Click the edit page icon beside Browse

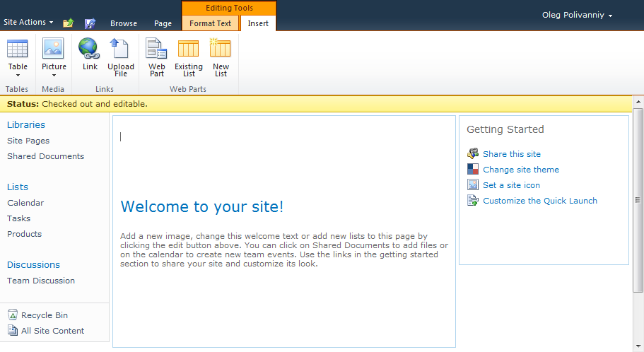click(90, 23)
